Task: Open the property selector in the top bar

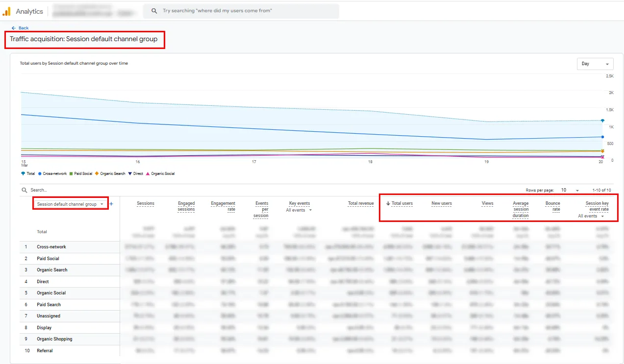Action: coord(93,10)
